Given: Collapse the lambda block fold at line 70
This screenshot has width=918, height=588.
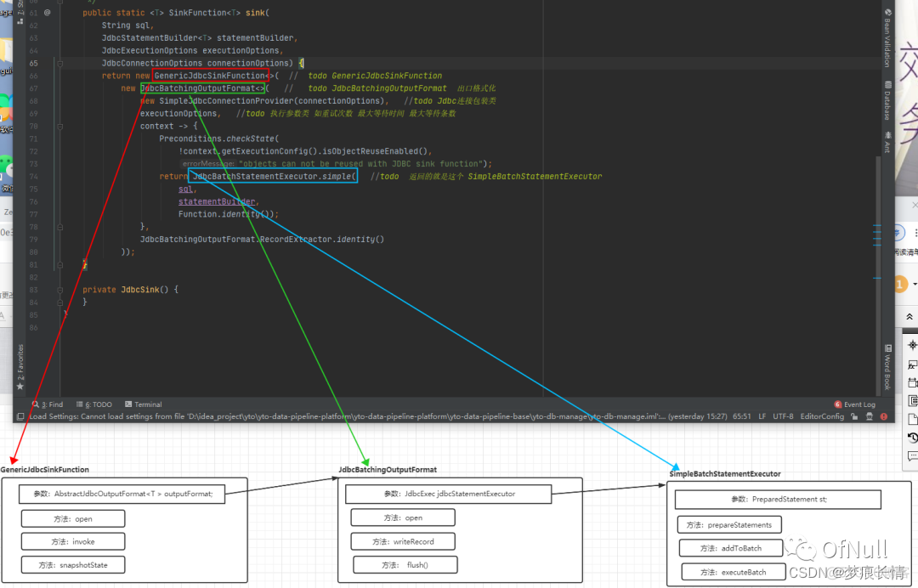Looking at the screenshot, I should [x=60, y=127].
